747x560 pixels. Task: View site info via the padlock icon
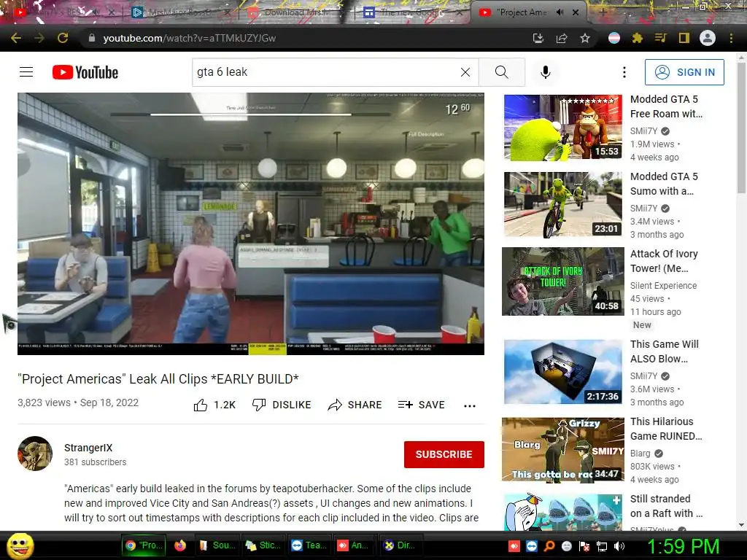point(91,38)
